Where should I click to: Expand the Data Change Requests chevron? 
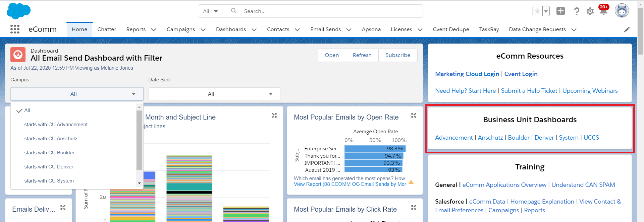574,30
